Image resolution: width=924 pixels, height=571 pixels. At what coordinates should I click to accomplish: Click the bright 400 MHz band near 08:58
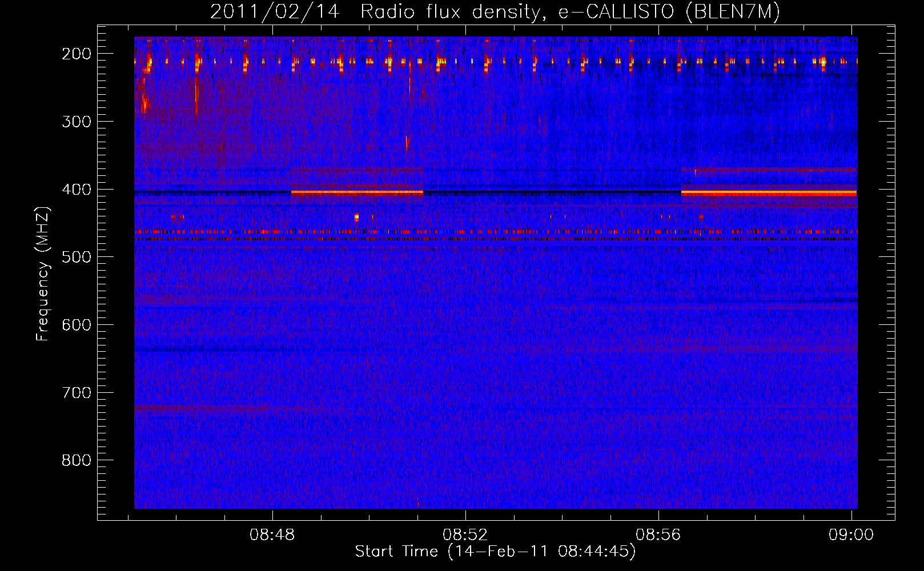pos(769,193)
